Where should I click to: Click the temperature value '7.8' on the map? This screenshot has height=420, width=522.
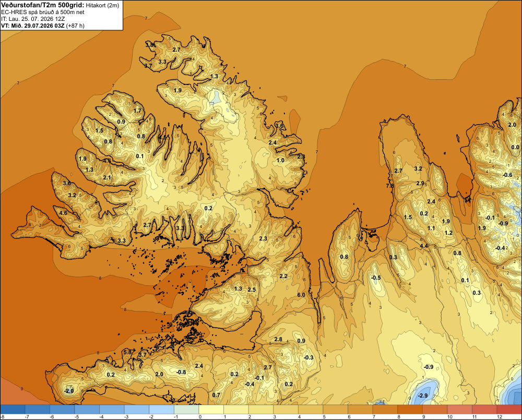point(390,186)
